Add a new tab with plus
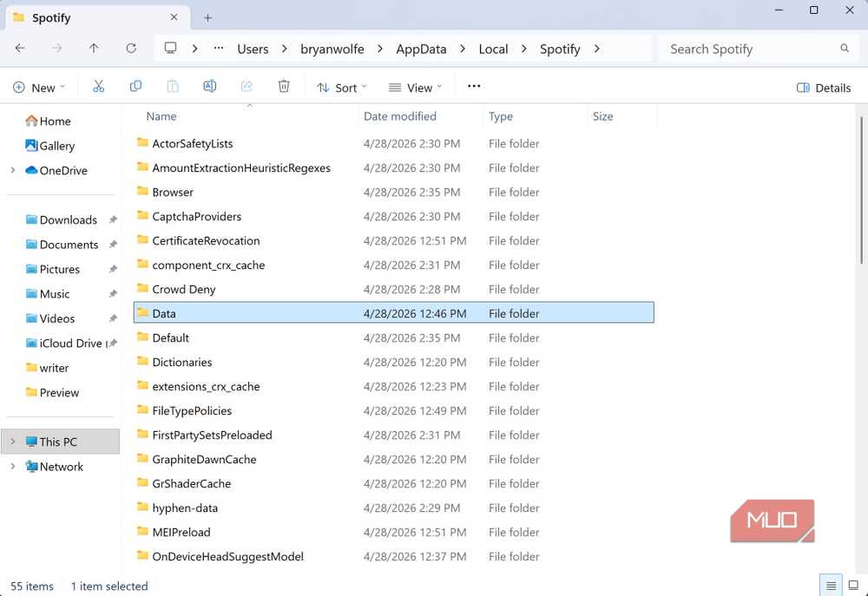The image size is (868, 596). tap(207, 17)
